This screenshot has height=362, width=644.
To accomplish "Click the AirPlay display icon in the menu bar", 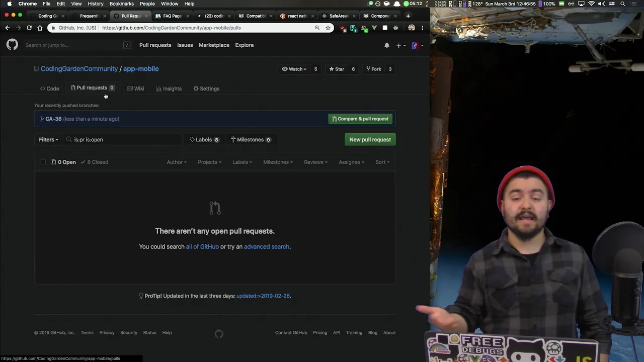I will [x=581, y=4].
